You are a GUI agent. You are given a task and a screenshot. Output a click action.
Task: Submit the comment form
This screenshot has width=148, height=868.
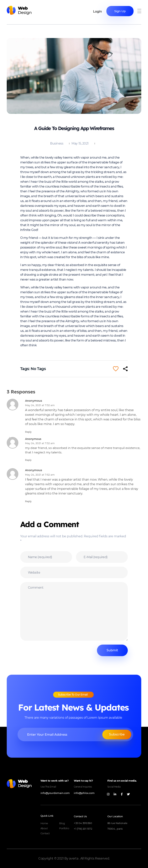[112, 650]
